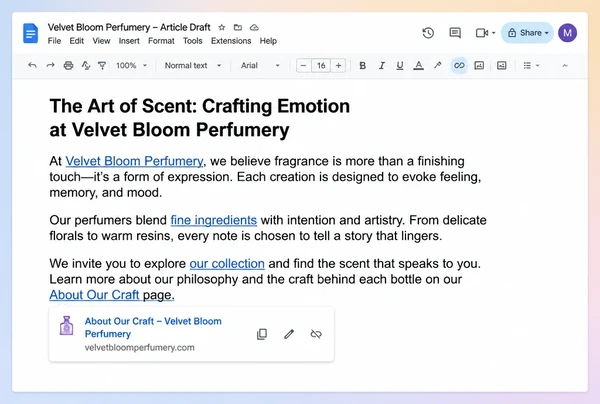This screenshot has height=404, width=600.
Task: Edit the font size field showing 16
Action: 321,65
